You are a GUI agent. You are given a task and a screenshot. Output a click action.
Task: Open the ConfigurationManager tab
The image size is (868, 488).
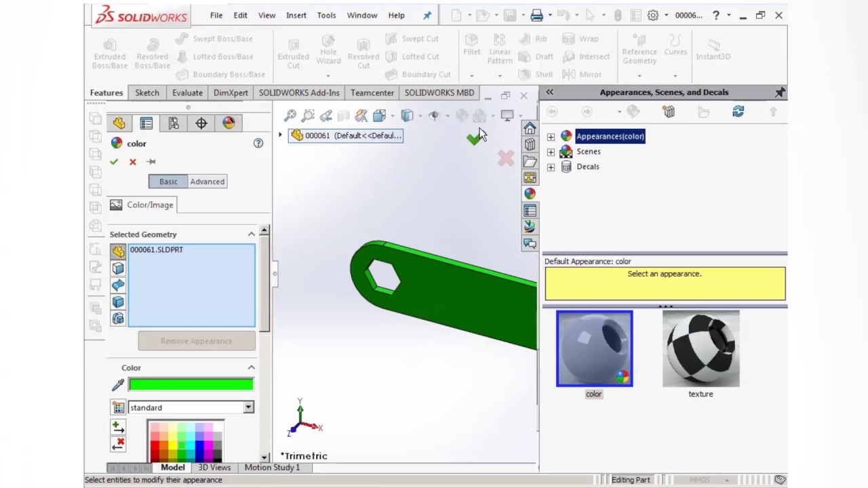174,123
